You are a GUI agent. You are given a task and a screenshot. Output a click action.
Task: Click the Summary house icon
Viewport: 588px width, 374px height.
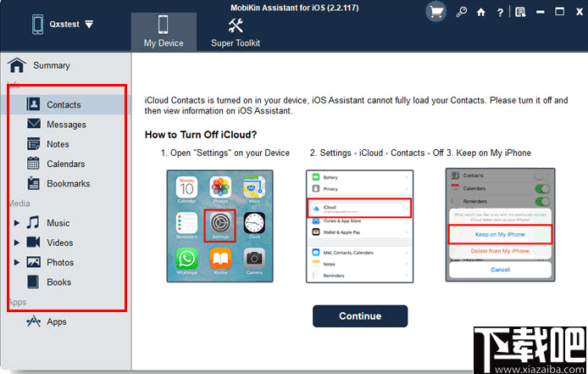click(17, 65)
